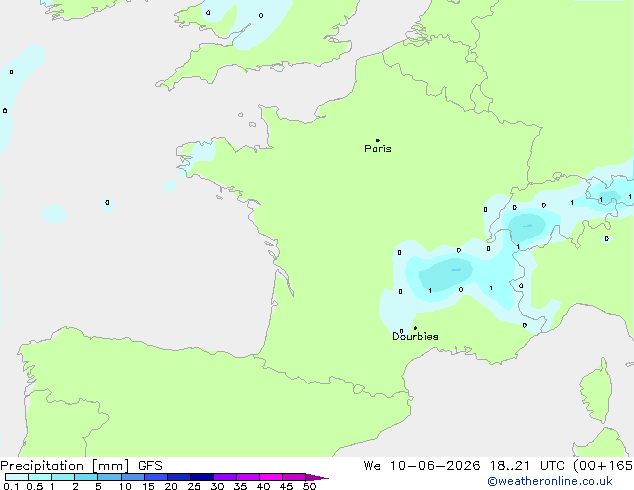
Task: Select the 2–5 mm legend color
Action: tap(86, 477)
